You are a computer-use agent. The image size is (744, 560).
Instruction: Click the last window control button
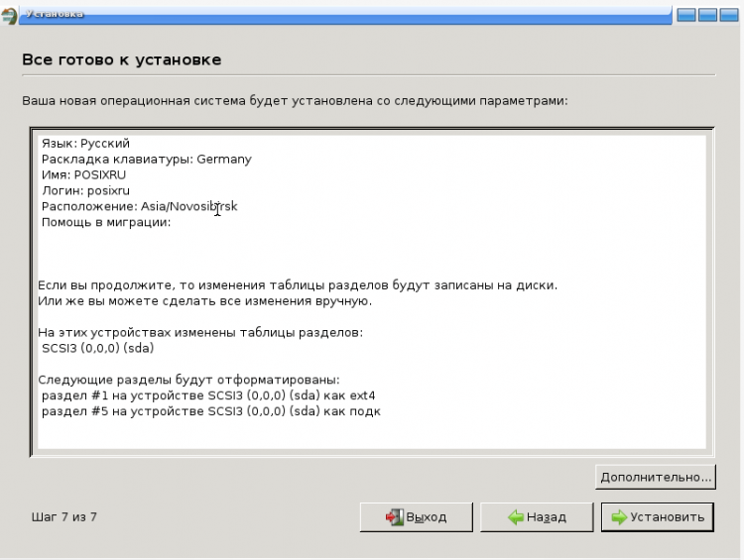(729, 15)
